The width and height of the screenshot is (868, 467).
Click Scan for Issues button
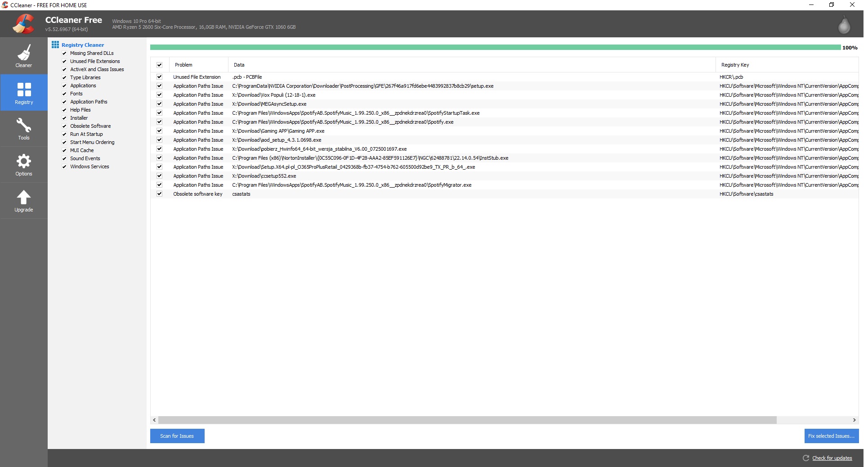(x=177, y=436)
